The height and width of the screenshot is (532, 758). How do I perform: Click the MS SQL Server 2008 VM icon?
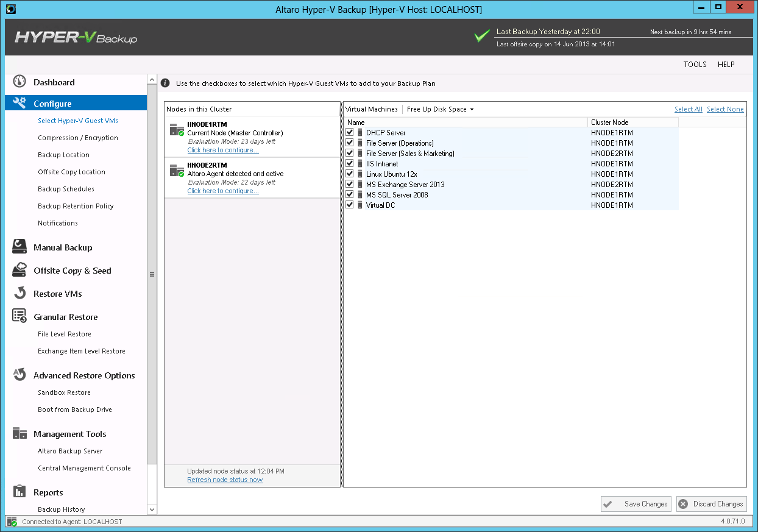pyautogui.click(x=360, y=194)
